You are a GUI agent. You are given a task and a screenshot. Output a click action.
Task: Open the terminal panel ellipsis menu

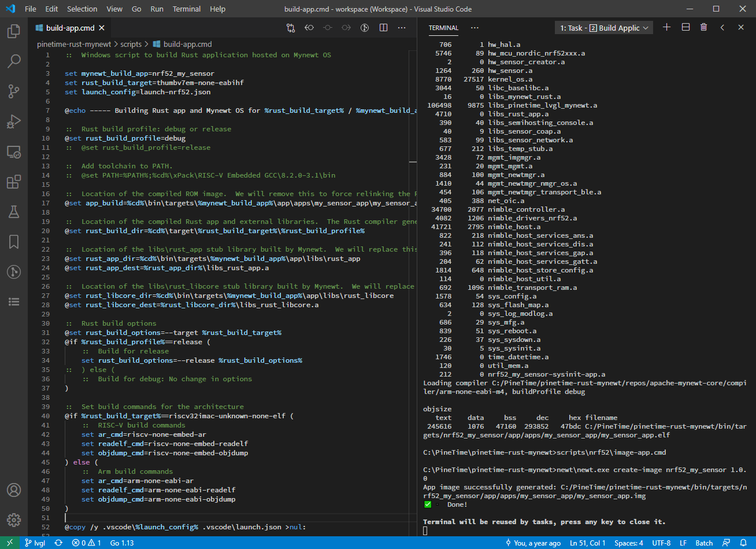pos(475,28)
